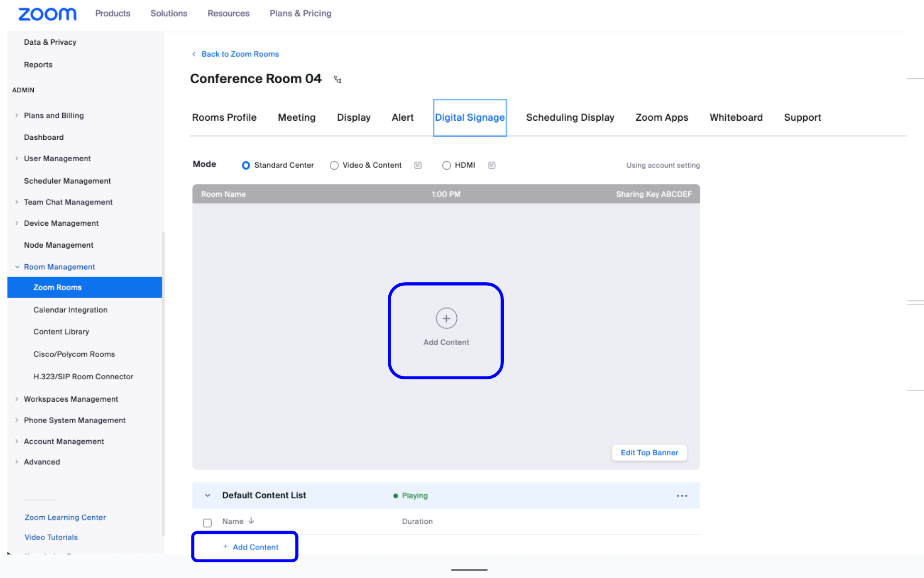Select Video & Content mode
This screenshot has height=578, width=924.
[334, 165]
